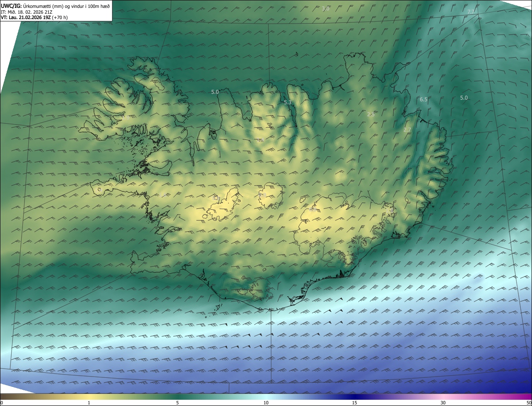Click the 0 tick on the color scale
The width and height of the screenshot is (532, 406).
2,403
